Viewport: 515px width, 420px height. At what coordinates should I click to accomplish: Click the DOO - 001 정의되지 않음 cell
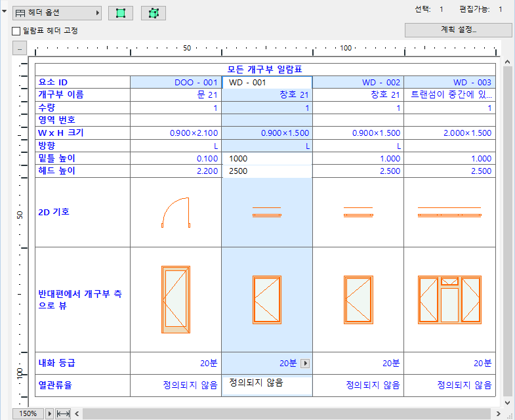[176, 385]
